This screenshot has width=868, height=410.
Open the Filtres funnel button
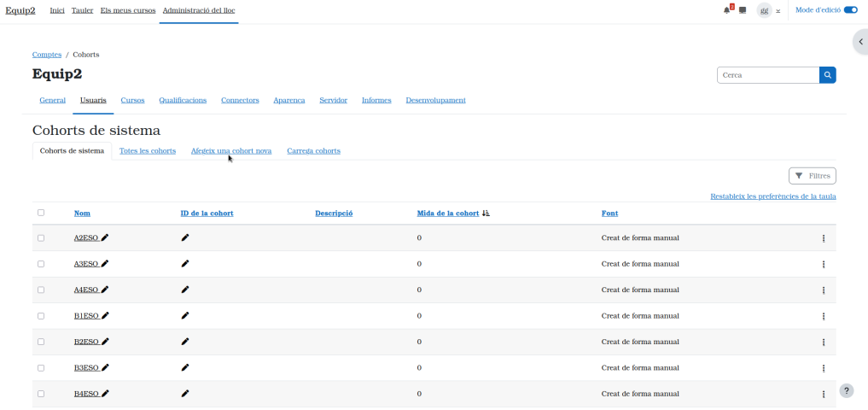(x=812, y=176)
